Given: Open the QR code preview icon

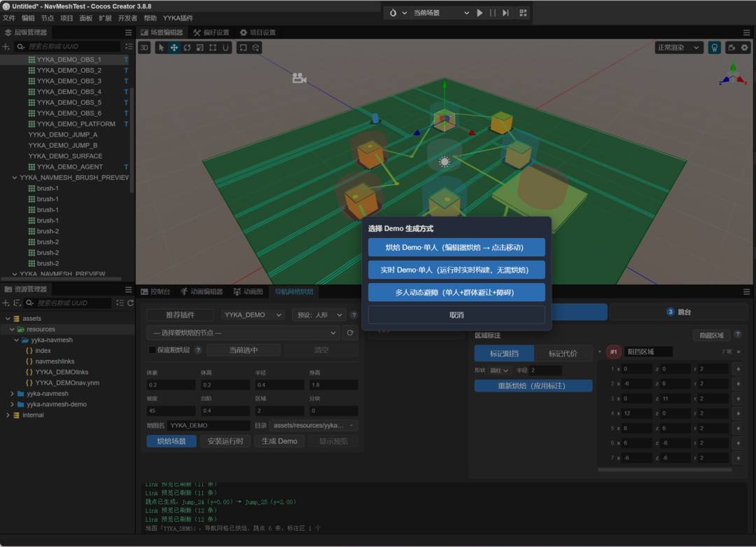Looking at the screenshot, I should 523,13.
